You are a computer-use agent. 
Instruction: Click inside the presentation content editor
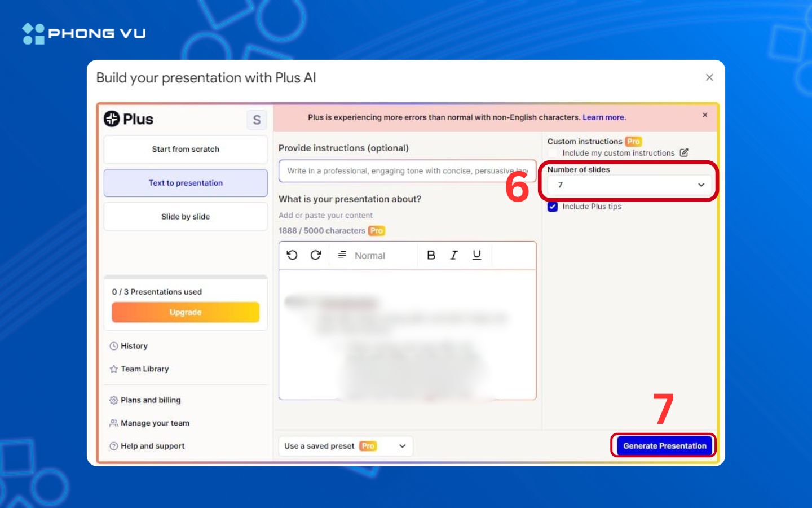click(x=407, y=335)
